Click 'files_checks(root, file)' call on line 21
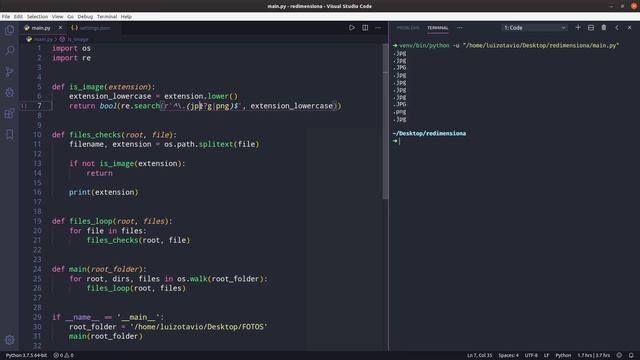This screenshot has height=360, width=640. [138, 240]
